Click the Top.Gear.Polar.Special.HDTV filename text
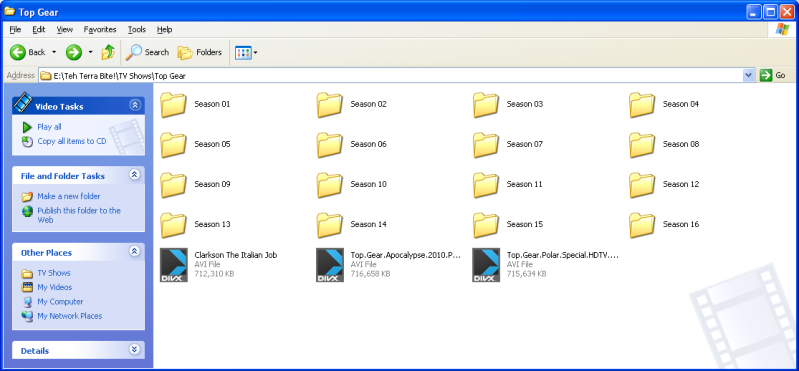The image size is (799, 371). click(x=563, y=255)
